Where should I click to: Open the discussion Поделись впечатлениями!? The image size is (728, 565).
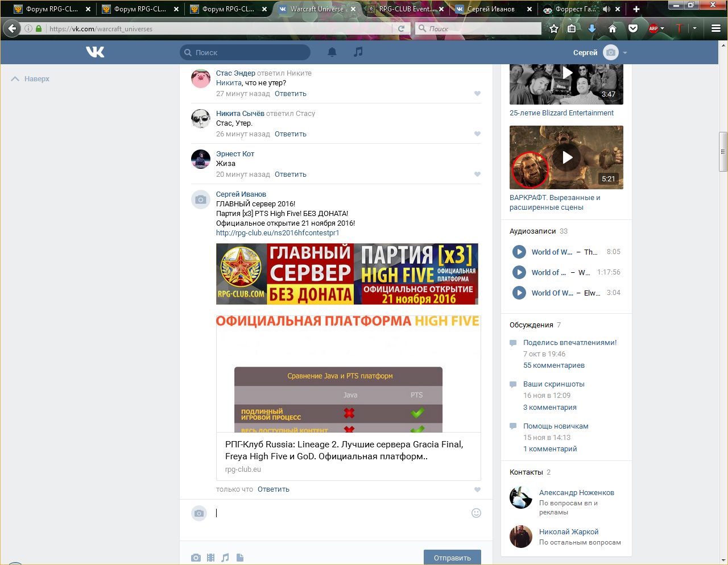coord(570,343)
